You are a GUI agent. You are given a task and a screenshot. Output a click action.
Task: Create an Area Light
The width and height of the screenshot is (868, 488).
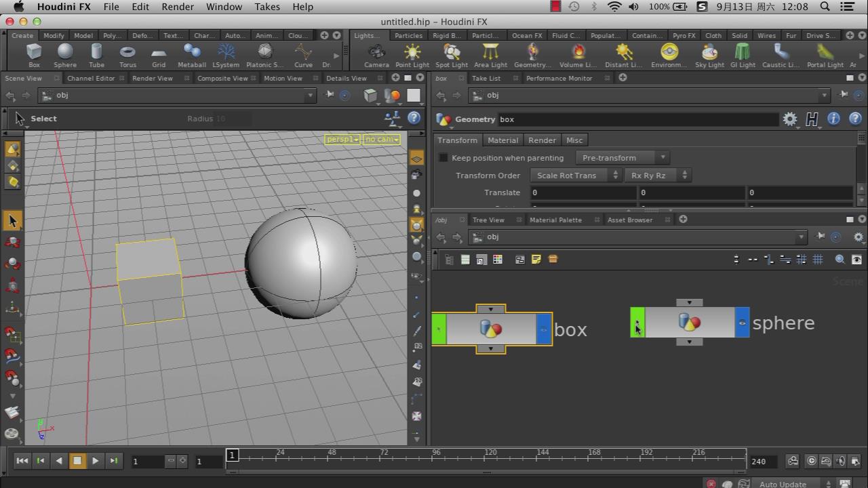490,55
